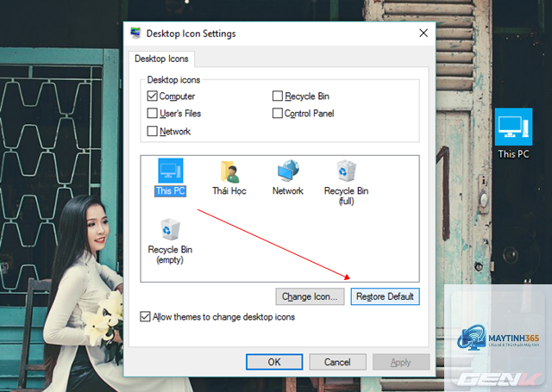Uncheck the Computer checkbox
Viewport: 552px width, 392px height.
[152, 96]
